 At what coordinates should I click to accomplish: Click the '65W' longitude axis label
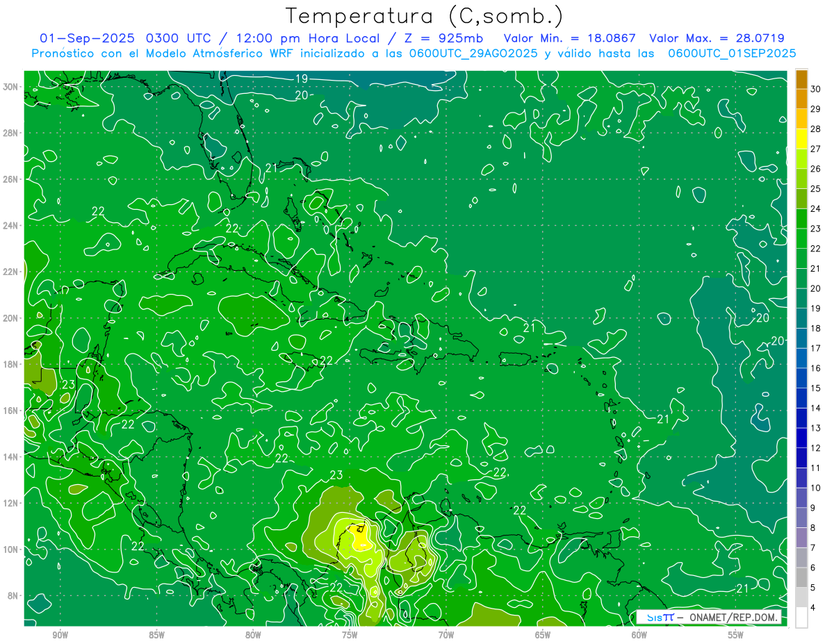tap(543, 635)
